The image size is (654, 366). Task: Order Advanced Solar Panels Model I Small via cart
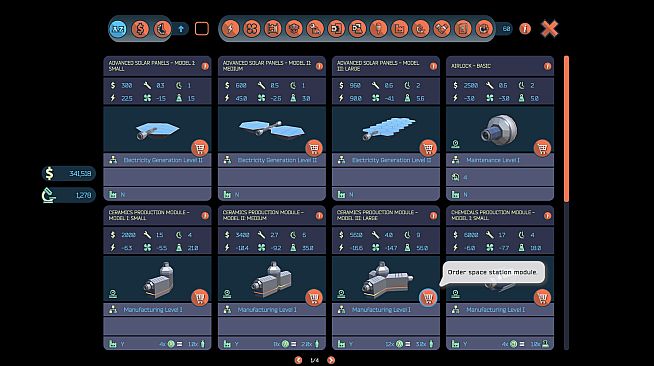[200, 148]
